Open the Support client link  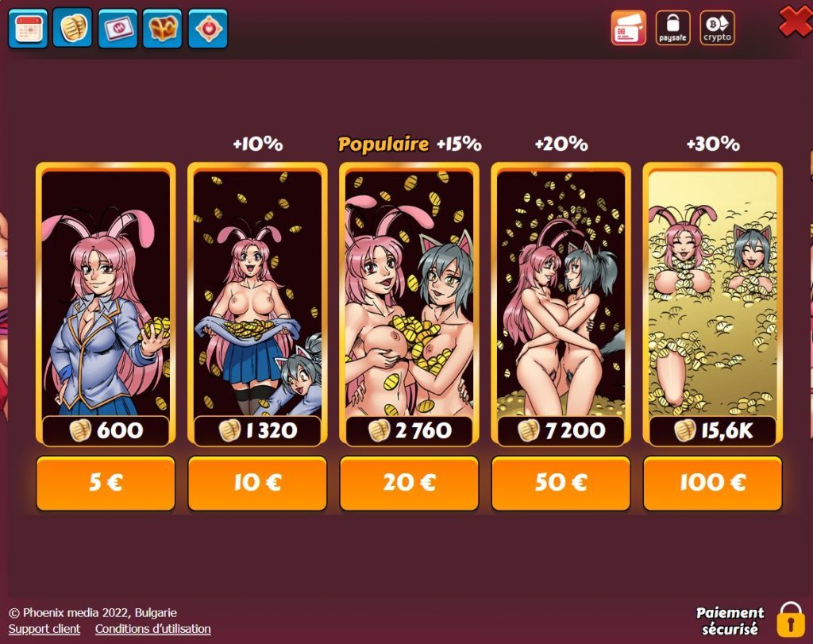point(44,629)
